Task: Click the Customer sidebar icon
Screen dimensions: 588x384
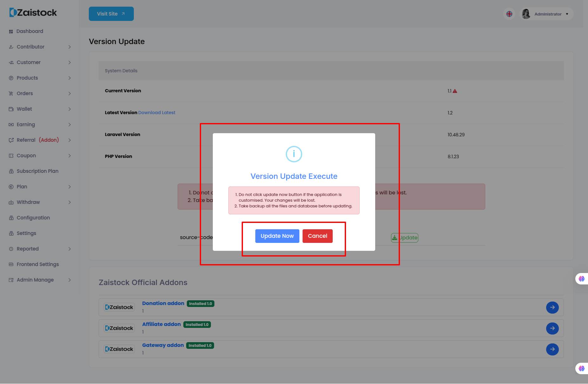Action: point(11,62)
